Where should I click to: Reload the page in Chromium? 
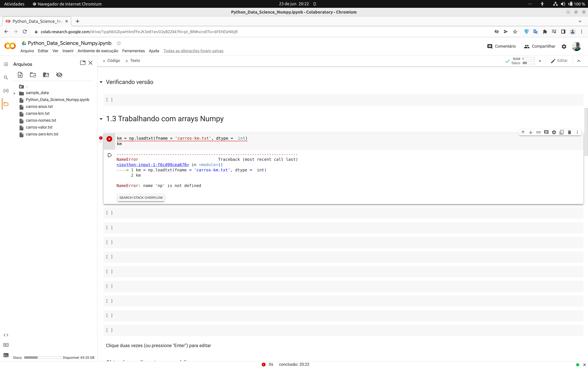tap(25, 32)
